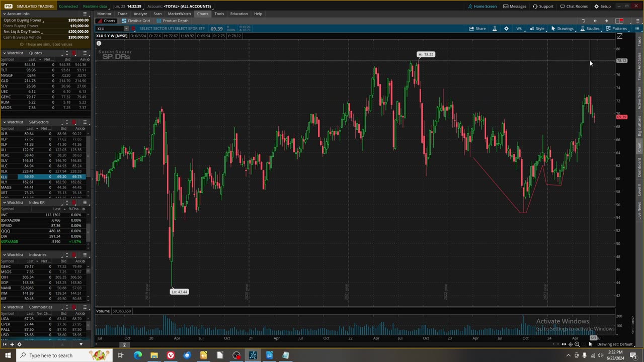Select QQQ in Index KR watchlist
This screenshot has width=644, height=362.
[x=44, y=231]
